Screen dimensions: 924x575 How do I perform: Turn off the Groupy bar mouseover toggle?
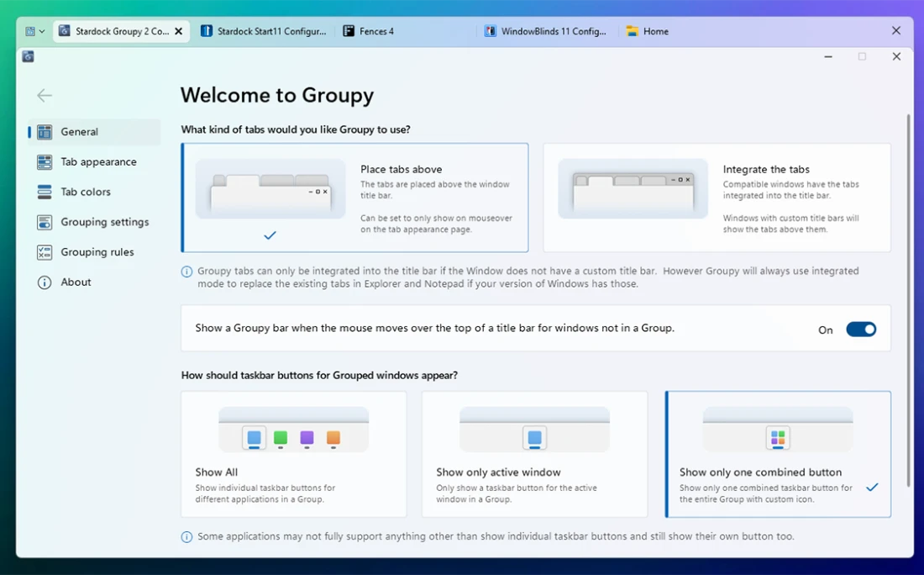pos(860,330)
